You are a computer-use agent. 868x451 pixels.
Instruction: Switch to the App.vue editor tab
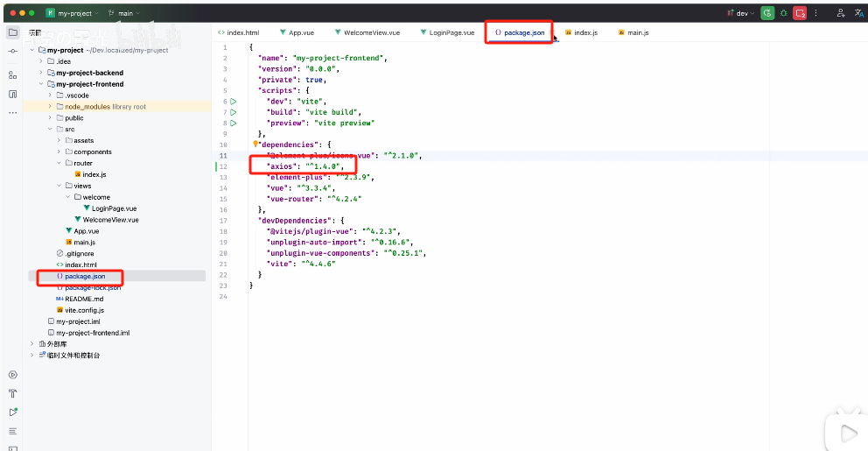(x=297, y=32)
